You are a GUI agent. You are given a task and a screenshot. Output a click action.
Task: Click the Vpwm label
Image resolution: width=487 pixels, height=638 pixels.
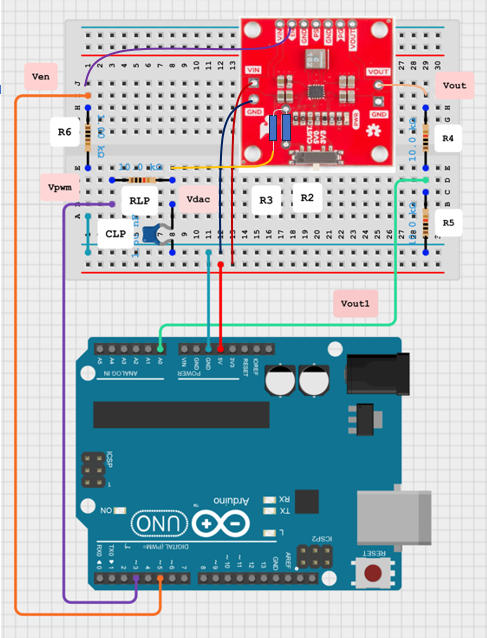(60, 188)
